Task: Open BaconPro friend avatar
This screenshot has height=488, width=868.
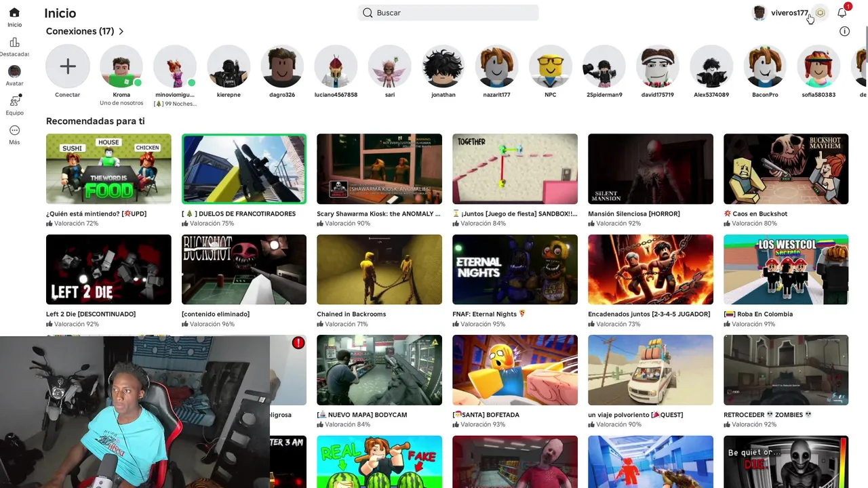Action: (x=765, y=66)
